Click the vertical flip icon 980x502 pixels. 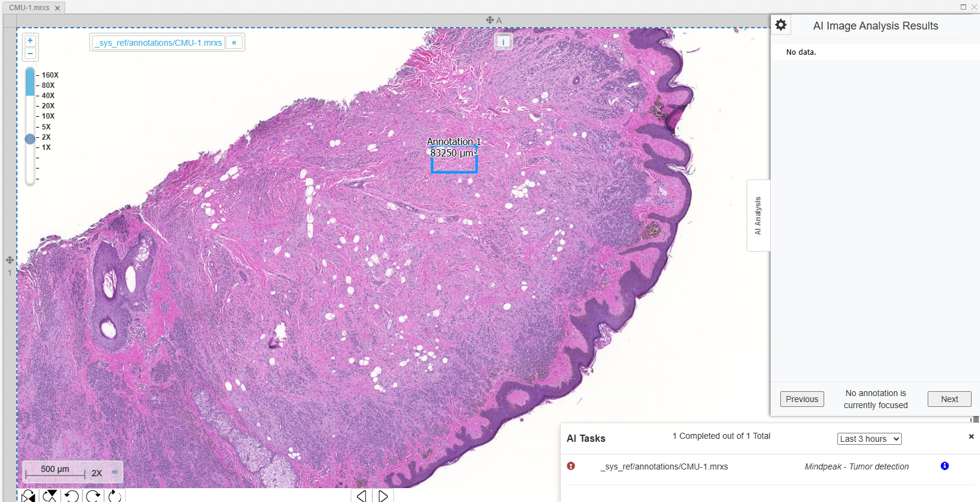pyautogui.click(x=50, y=496)
